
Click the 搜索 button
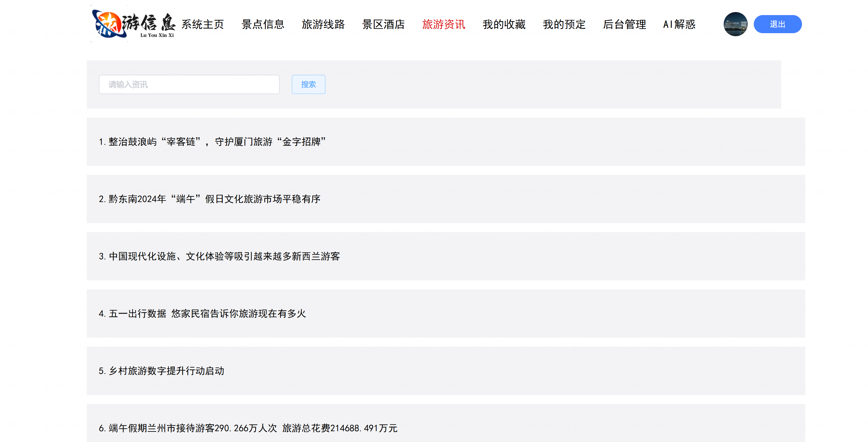click(308, 84)
